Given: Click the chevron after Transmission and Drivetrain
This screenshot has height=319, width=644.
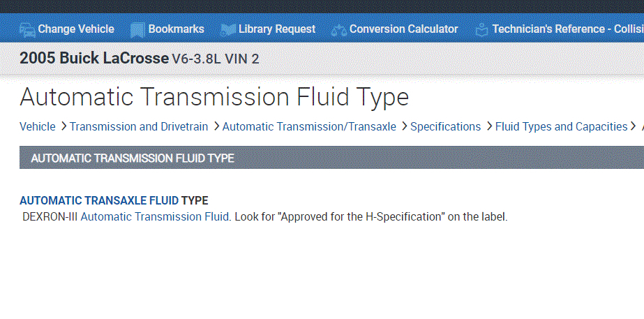Looking at the screenshot, I should point(216,126).
